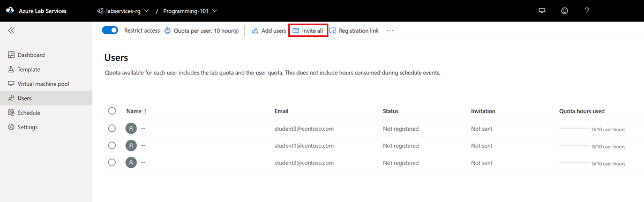Click the avatar icon for student3@contoso.com
This screenshot has height=202, width=644.
(x=131, y=129)
